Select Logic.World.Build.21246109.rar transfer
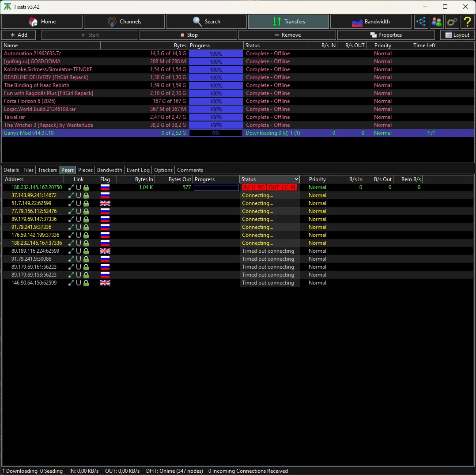The width and height of the screenshot is (476, 475). tap(238, 109)
